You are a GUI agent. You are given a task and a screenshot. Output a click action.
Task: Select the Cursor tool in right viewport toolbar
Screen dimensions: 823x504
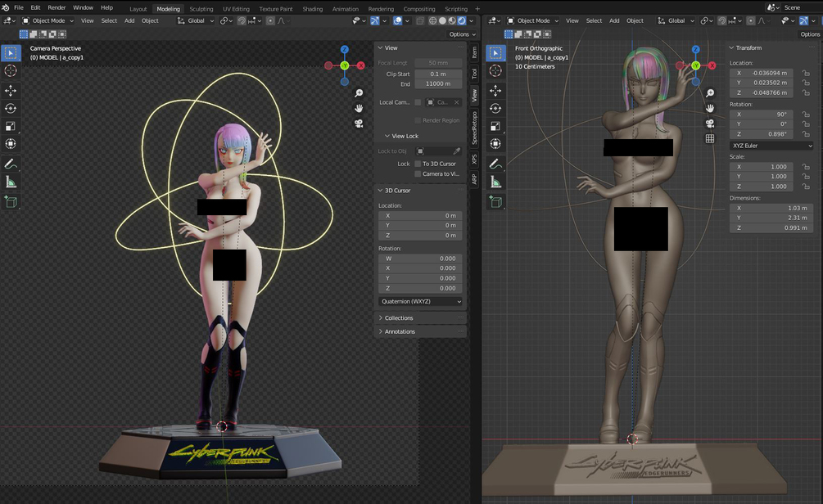[495, 71]
